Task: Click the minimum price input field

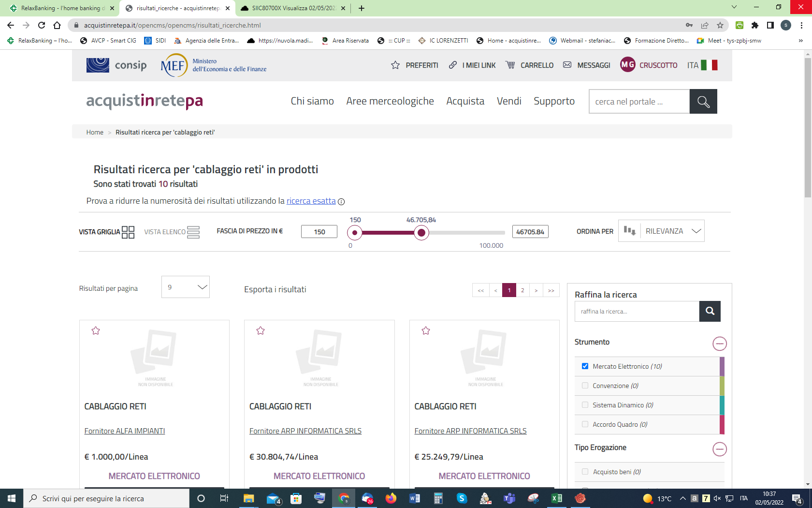Action: [319, 232]
